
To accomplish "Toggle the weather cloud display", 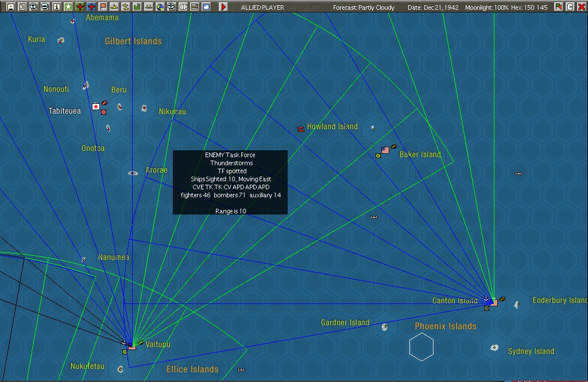I will tap(206, 7).
